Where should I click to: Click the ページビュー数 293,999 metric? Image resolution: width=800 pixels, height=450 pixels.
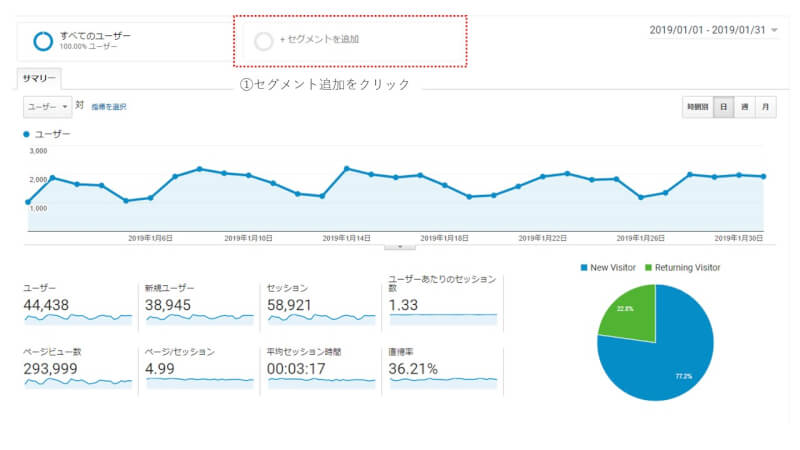[x=78, y=368]
